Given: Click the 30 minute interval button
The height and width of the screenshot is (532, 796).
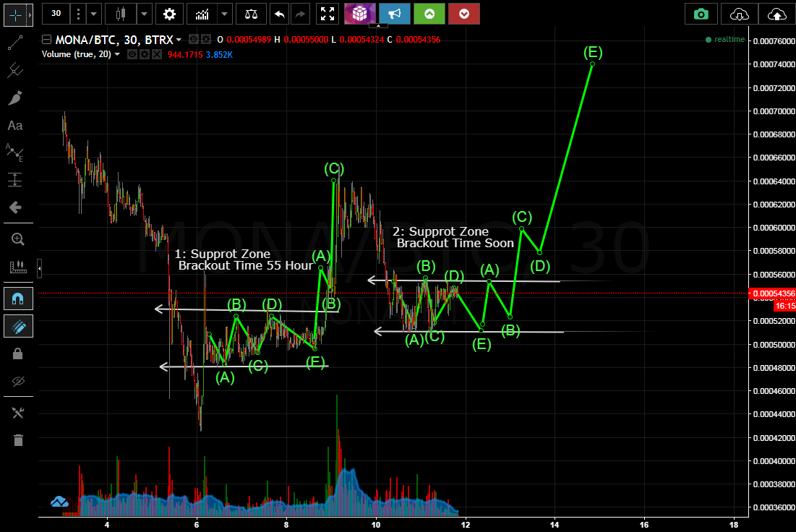Looking at the screenshot, I should tap(56, 14).
